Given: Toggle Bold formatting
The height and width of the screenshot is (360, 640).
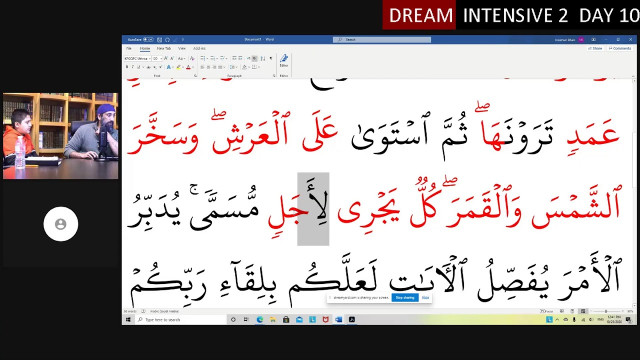Looking at the screenshot, I should point(127,67).
